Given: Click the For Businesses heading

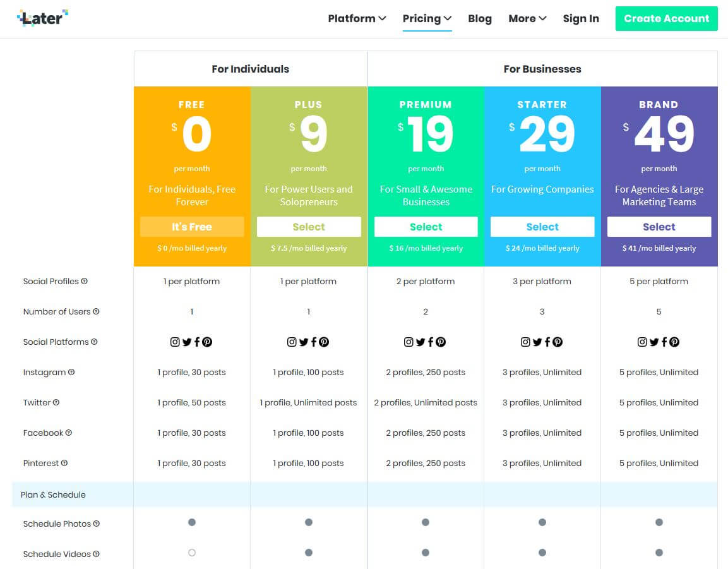Looking at the screenshot, I should pyautogui.click(x=542, y=69).
